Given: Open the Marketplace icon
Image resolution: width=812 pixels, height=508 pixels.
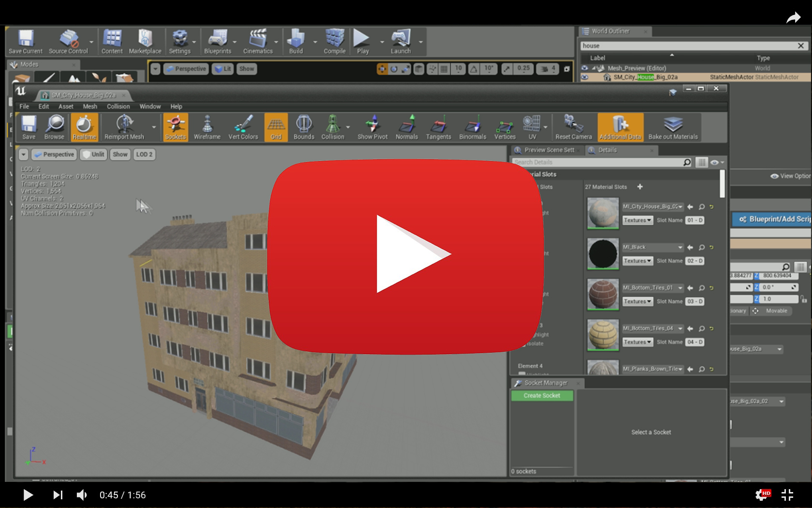Looking at the screenshot, I should (x=145, y=42).
